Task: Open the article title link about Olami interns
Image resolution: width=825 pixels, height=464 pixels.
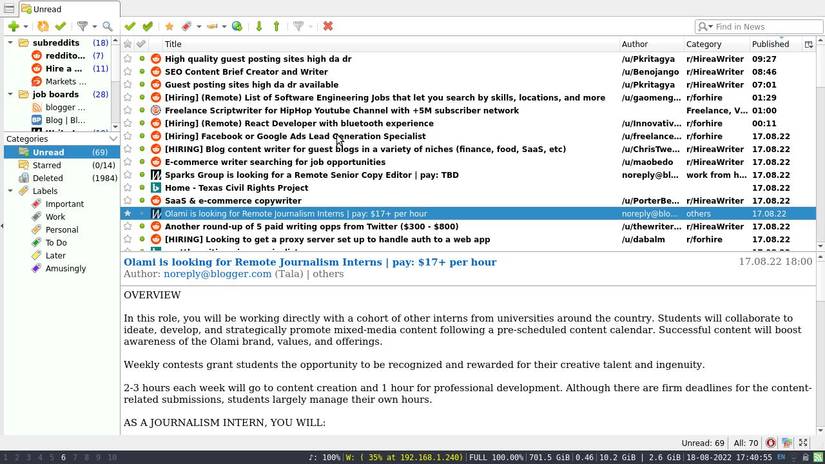Action: (x=310, y=262)
